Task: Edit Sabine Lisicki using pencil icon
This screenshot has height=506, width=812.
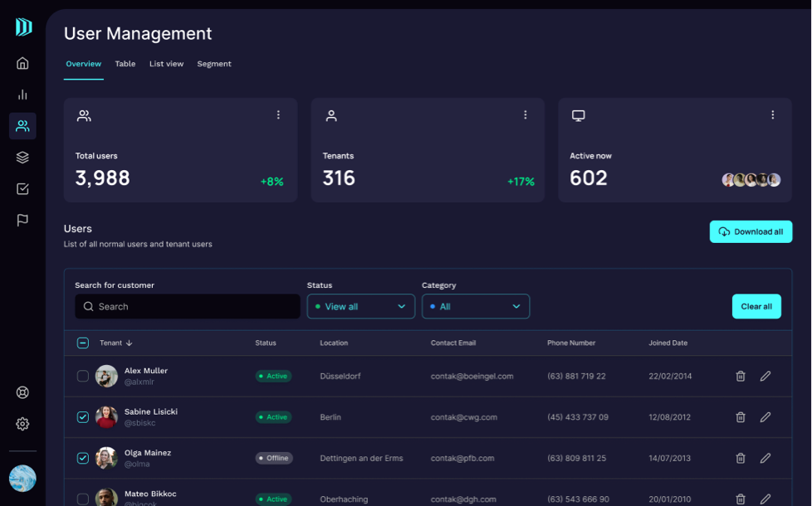Action: (x=766, y=417)
